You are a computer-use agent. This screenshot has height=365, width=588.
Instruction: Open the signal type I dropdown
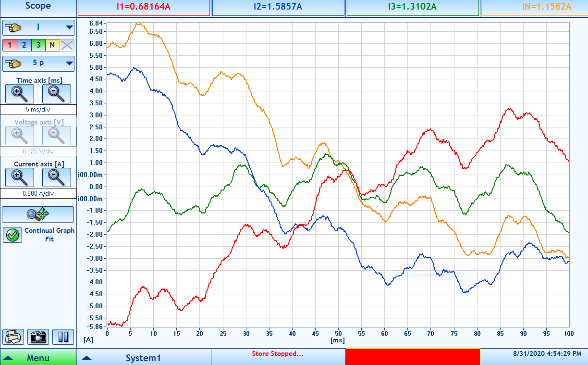click(x=38, y=27)
